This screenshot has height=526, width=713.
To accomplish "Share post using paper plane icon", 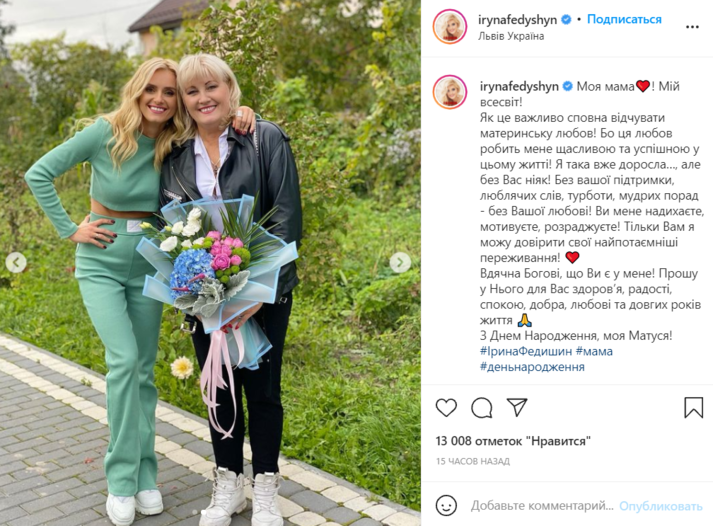I will tap(517, 407).
